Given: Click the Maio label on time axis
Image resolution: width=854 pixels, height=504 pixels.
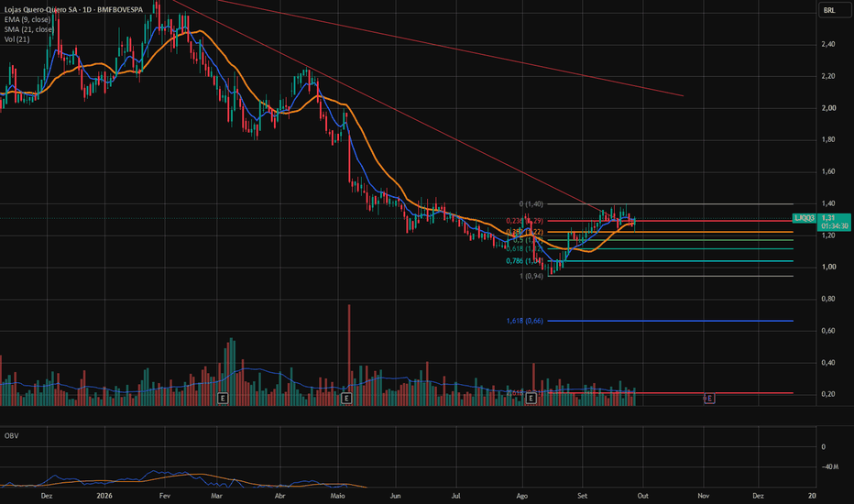Looking at the screenshot, I should pyautogui.click(x=338, y=496).
